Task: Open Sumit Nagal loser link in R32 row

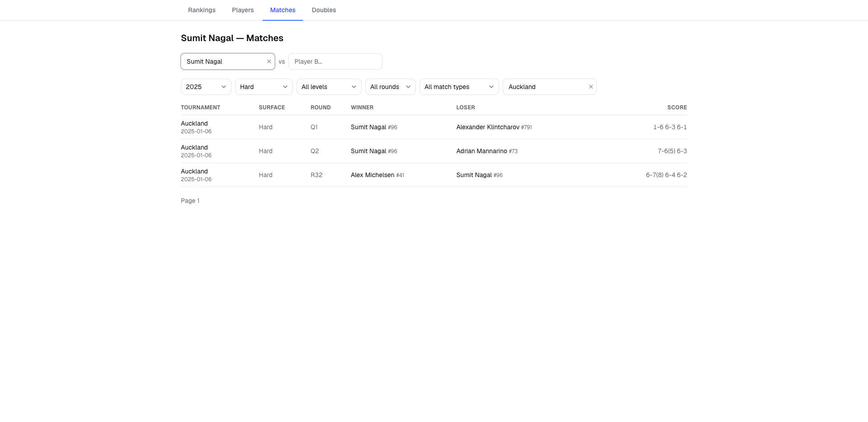Action: pos(474,175)
